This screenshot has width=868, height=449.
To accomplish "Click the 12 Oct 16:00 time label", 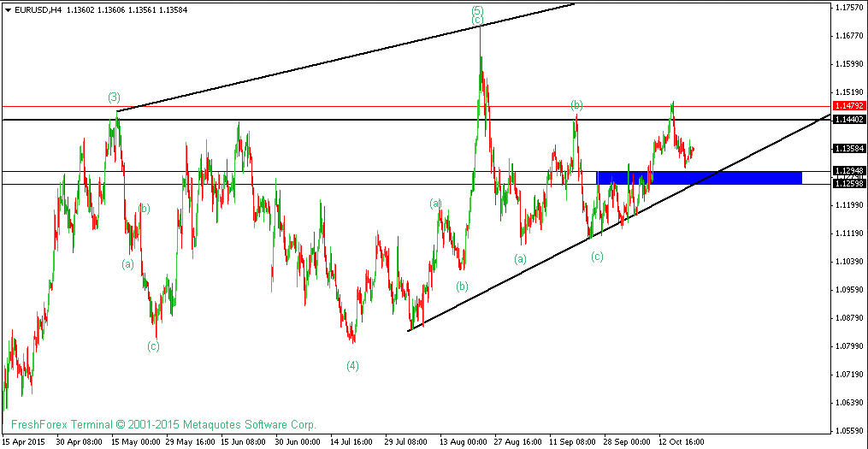I will coord(683,442).
